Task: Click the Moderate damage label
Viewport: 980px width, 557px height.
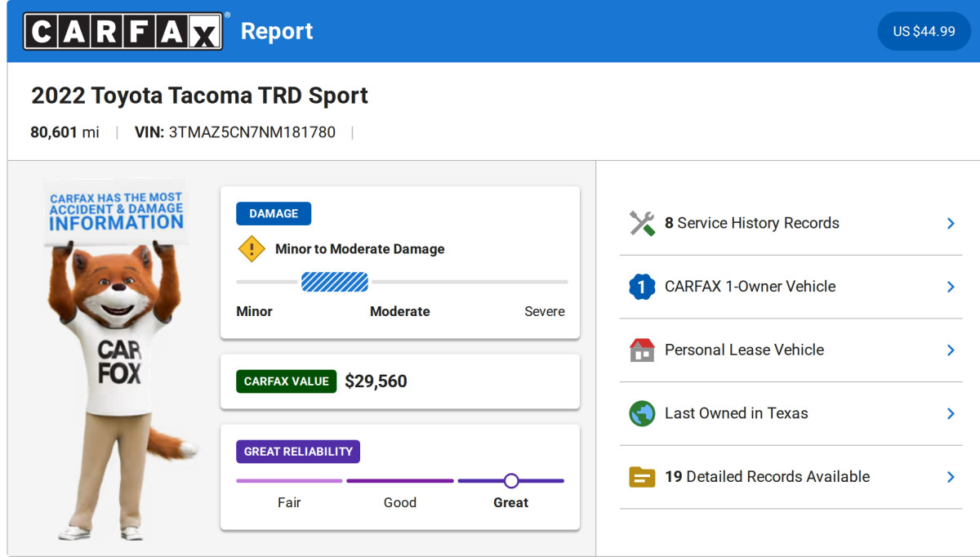Action: coord(400,311)
